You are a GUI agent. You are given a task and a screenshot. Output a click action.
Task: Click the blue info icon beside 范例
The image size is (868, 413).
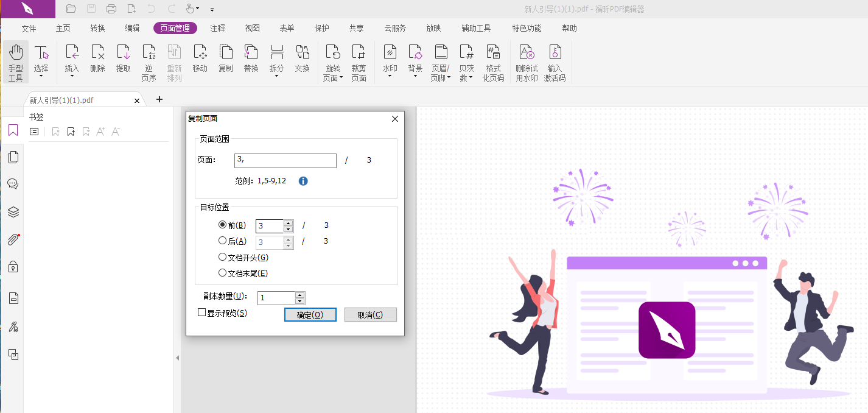[x=303, y=181]
